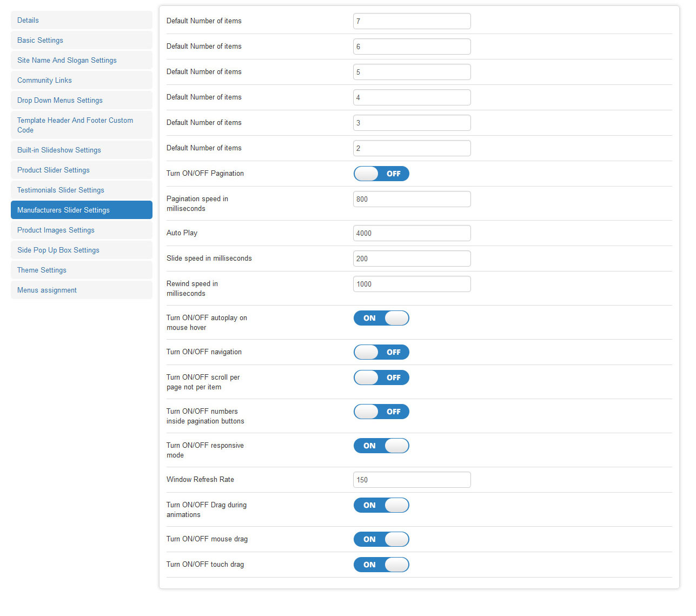Click the items field containing 3
The width and height of the screenshot is (696, 616).
(412, 123)
